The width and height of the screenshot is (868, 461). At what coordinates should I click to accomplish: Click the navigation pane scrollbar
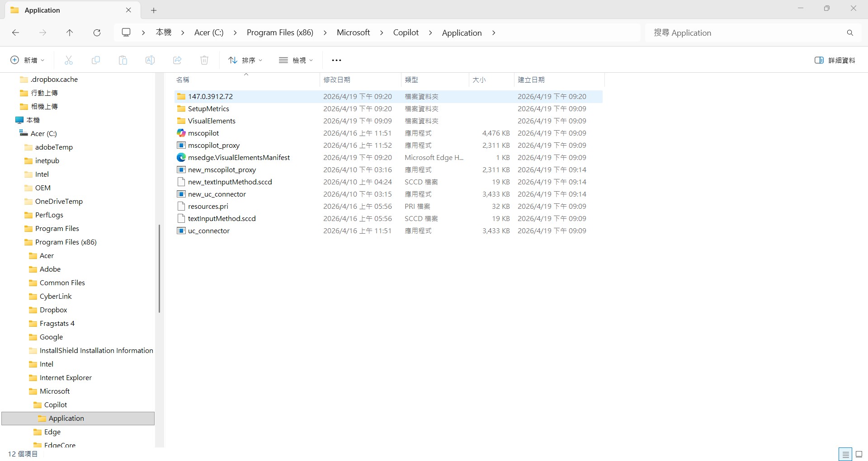tap(159, 268)
